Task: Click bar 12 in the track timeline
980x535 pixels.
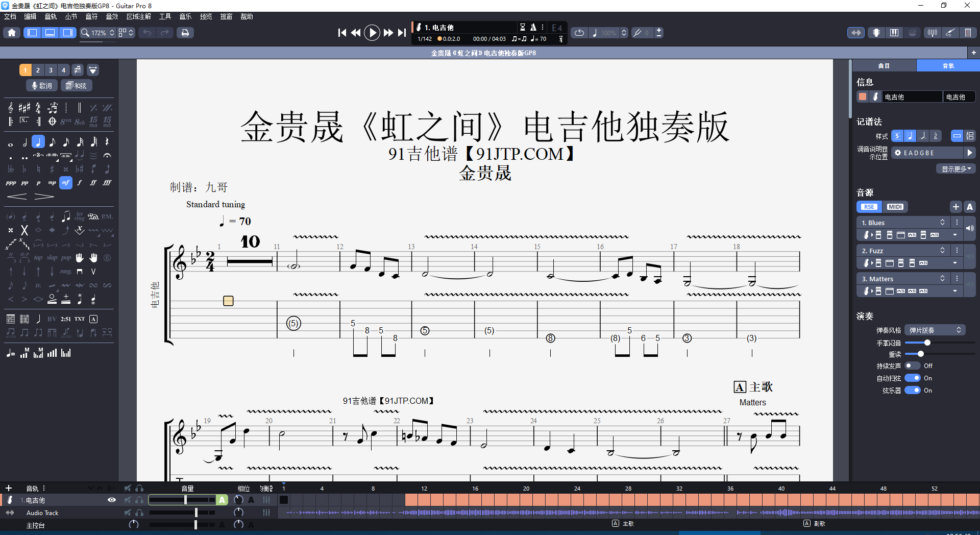Action: tap(424, 500)
